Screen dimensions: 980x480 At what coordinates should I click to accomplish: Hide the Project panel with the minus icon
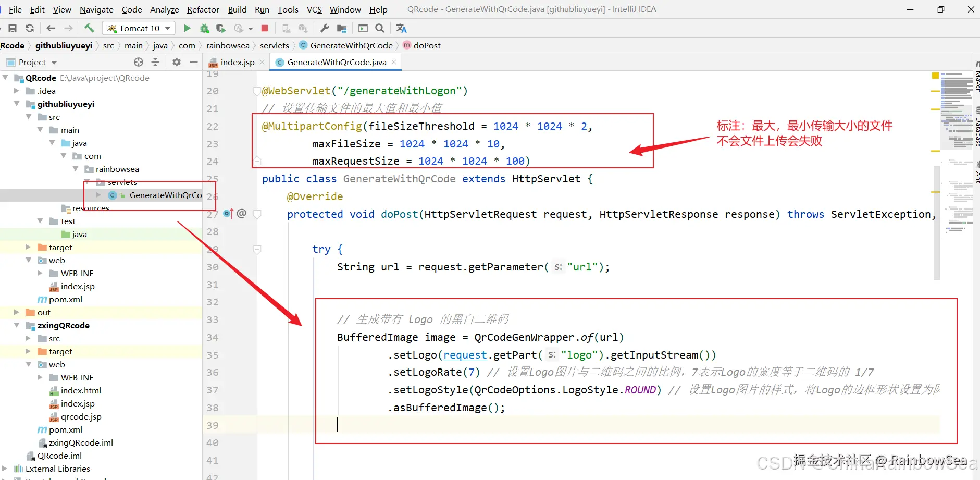194,62
